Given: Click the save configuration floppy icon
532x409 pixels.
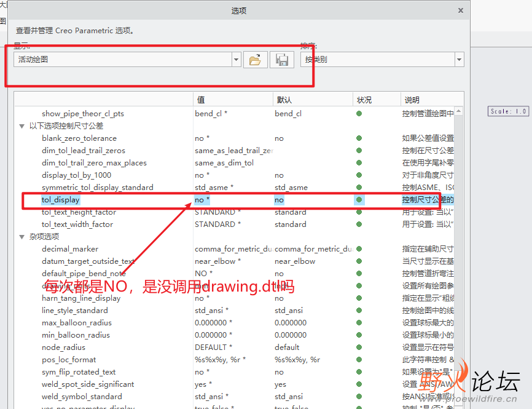Looking at the screenshot, I should point(282,60).
